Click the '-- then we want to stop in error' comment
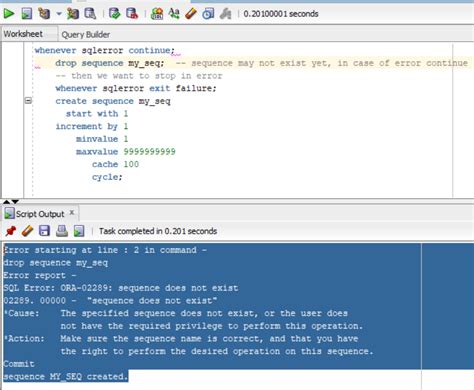Viewport: 474px width, 390px height. [139, 76]
